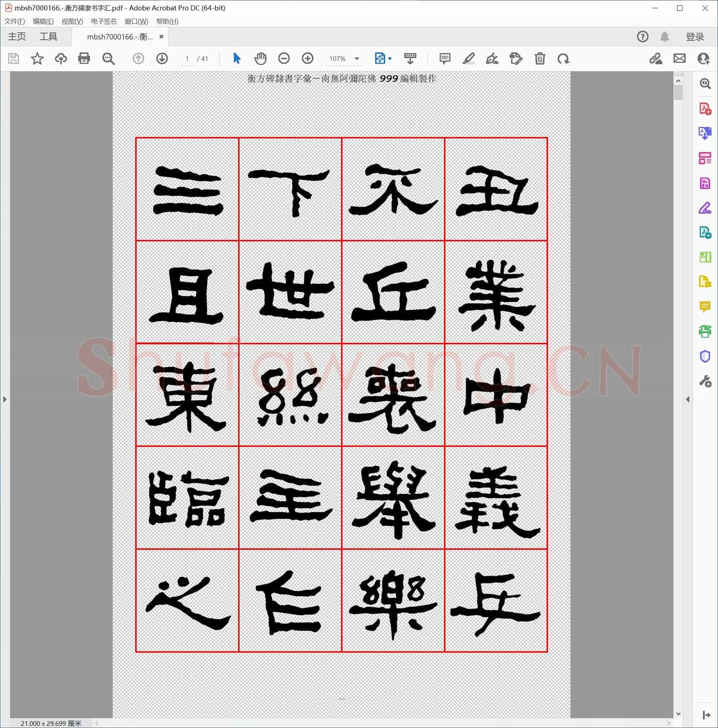Click the 登录 sign-in button

tap(696, 36)
